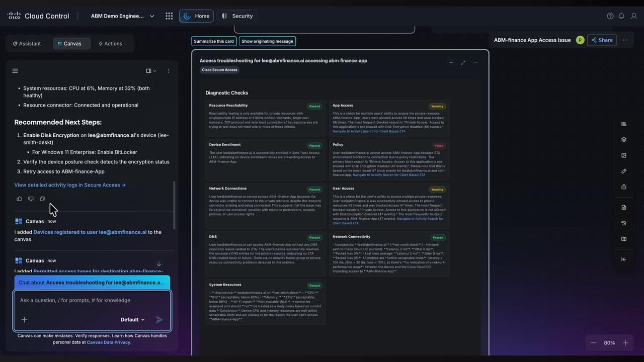Click the 80% zoom level value

point(609,343)
